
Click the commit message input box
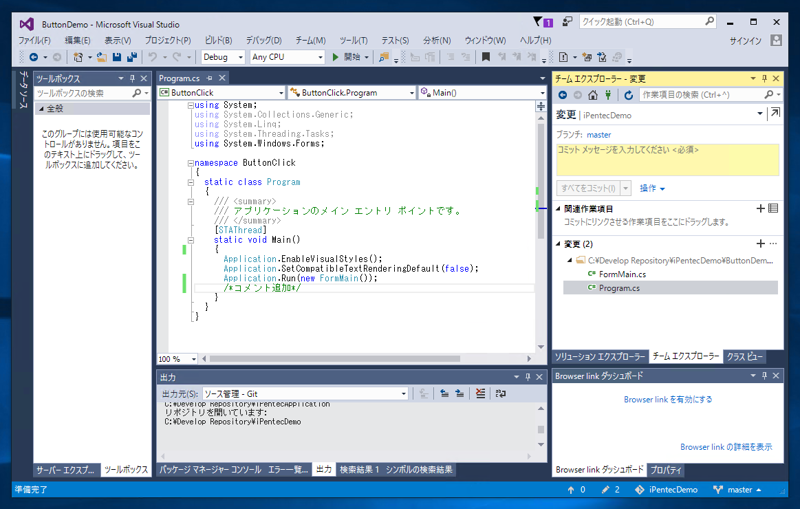[667, 160]
